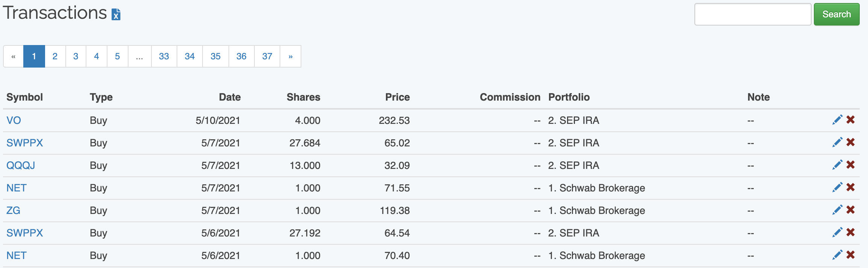This screenshot has width=868, height=268.
Task: Click the Excel export icon beside Transactions
Action: (x=116, y=14)
